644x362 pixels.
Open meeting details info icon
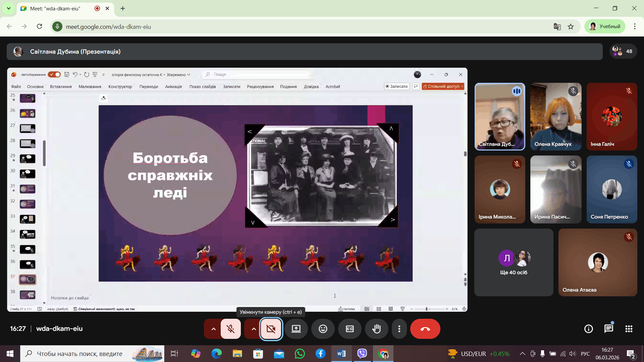pyautogui.click(x=588, y=329)
